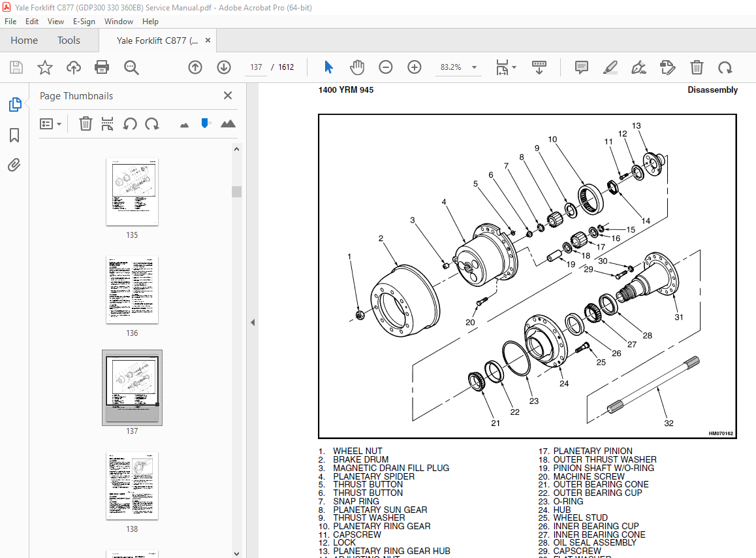Click the 'Disassembly' page header
The image size is (756, 558).
[x=713, y=90]
